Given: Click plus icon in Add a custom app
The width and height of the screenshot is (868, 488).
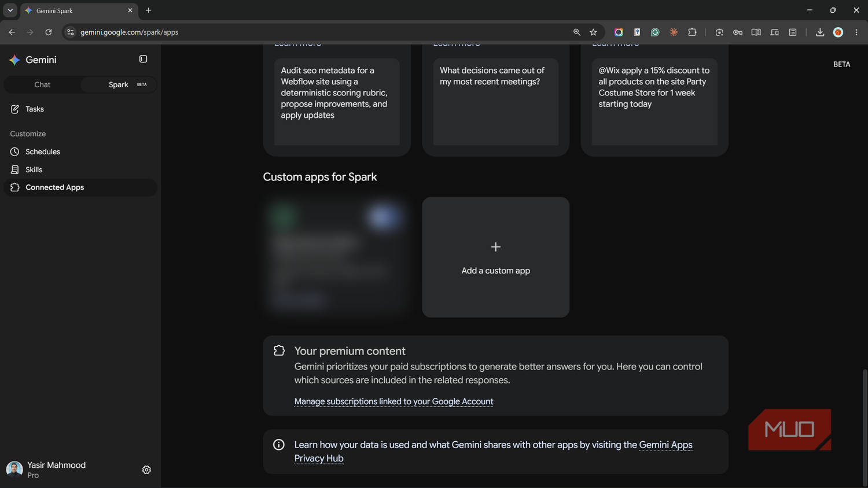Looking at the screenshot, I should [x=495, y=247].
